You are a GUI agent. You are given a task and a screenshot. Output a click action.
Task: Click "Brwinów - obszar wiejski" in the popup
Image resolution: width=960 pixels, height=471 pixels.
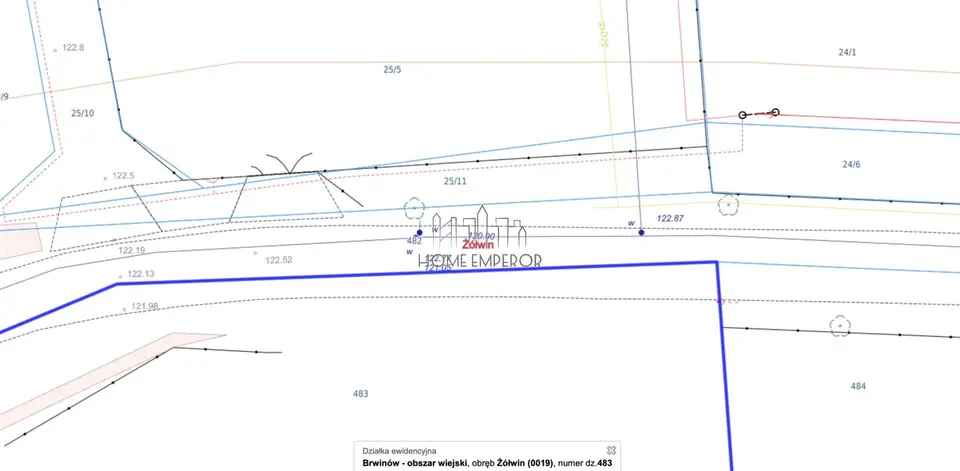click(x=415, y=464)
